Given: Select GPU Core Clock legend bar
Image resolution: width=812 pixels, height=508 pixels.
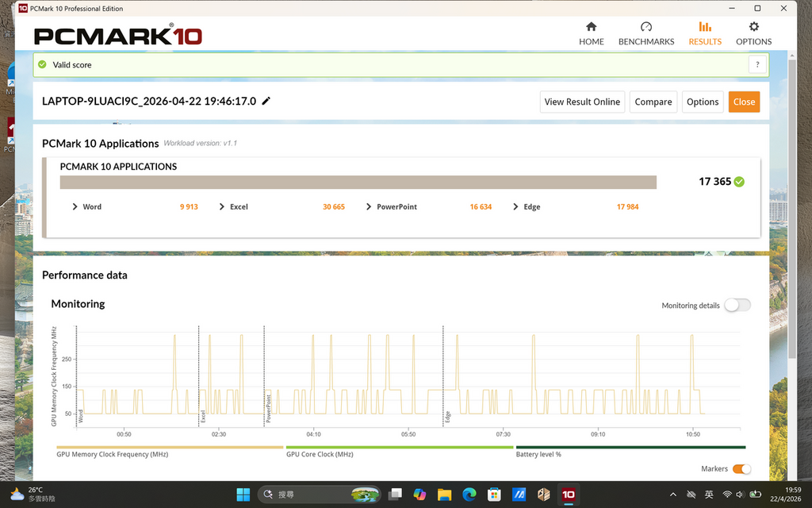Looking at the screenshot, I should (x=400, y=447).
